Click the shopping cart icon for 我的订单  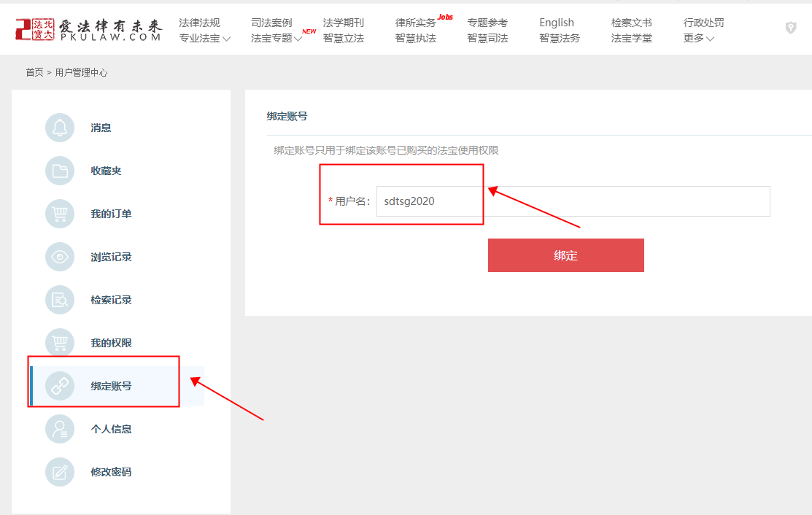[60, 214]
